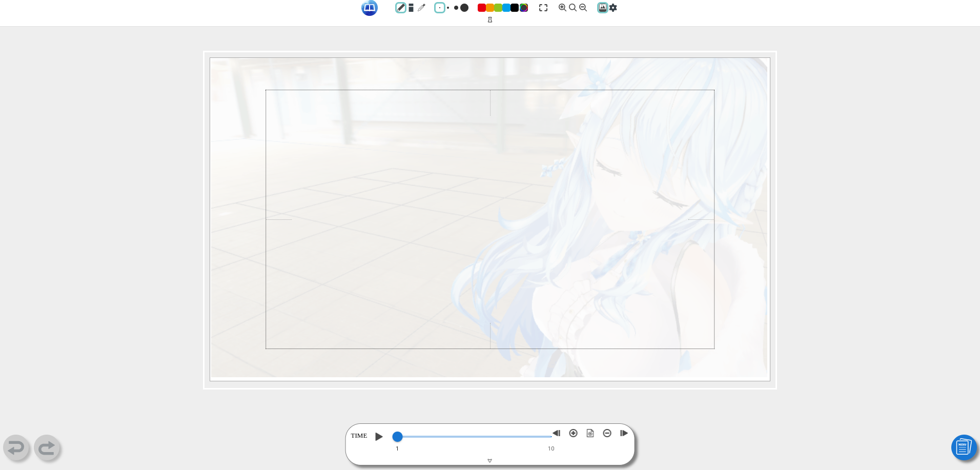Choose the red color swatch
Viewport: 980px width, 470px height.
(x=481, y=8)
